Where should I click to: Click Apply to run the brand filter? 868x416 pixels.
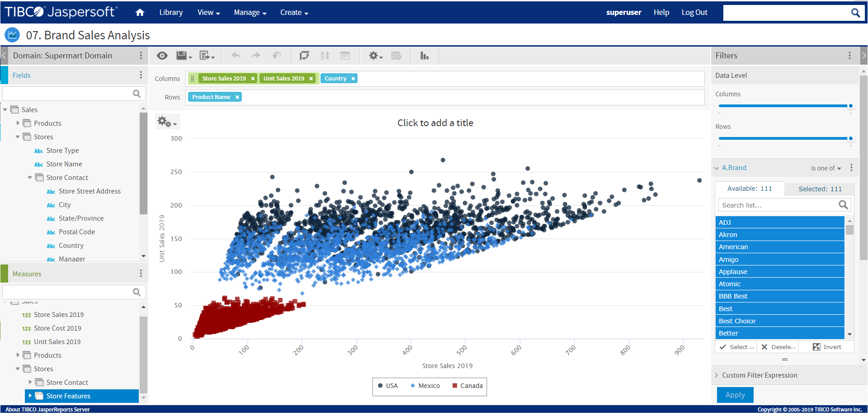(735, 394)
